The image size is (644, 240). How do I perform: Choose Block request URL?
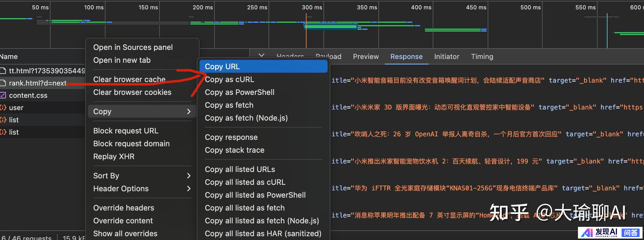[x=126, y=131]
